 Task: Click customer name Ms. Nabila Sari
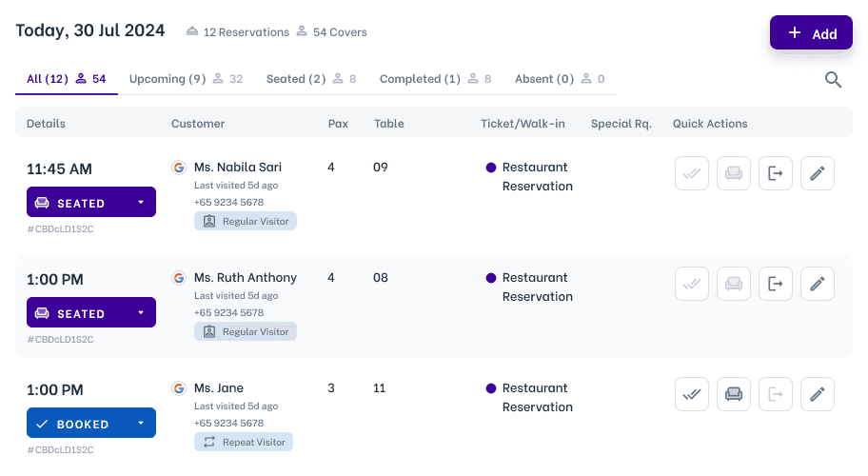tap(238, 168)
